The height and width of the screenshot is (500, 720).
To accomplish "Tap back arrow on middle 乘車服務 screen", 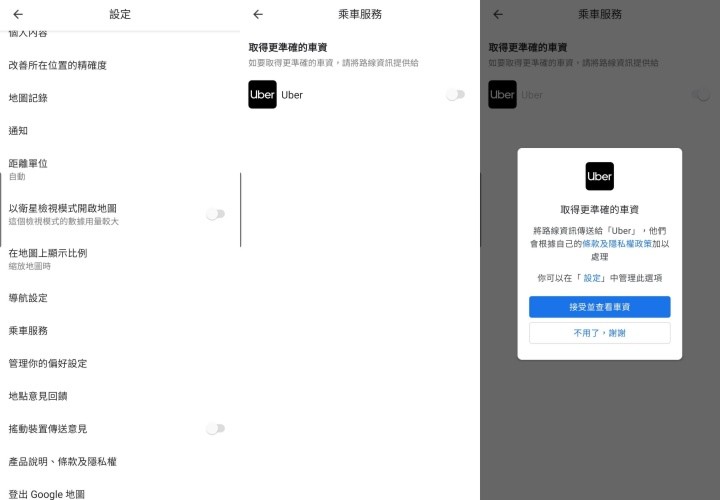I will [x=258, y=14].
